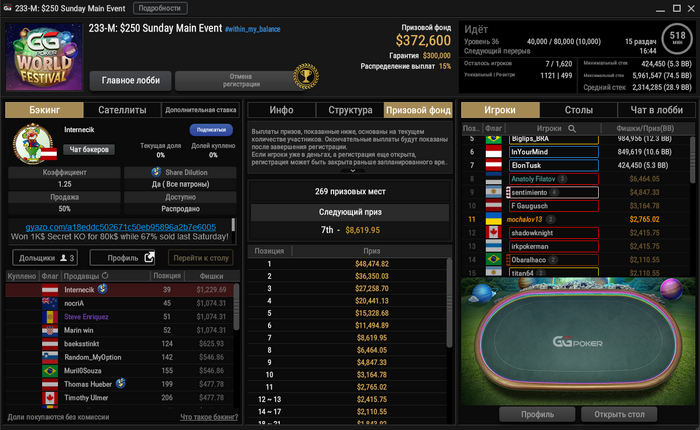Click the badge icon beside Thomas Hueber
Viewport: 700px width, 430px height.
[121, 383]
